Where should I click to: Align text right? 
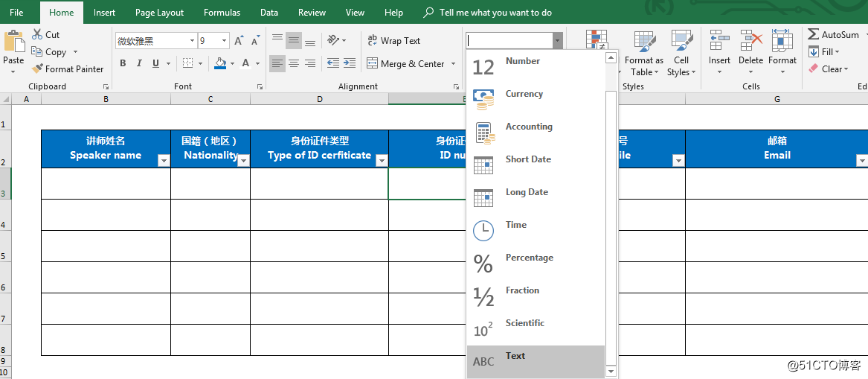pos(310,63)
